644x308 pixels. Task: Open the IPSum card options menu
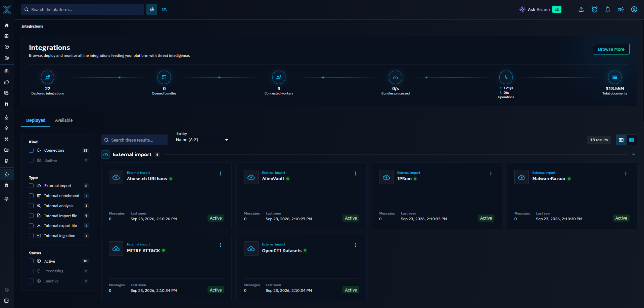491,174
